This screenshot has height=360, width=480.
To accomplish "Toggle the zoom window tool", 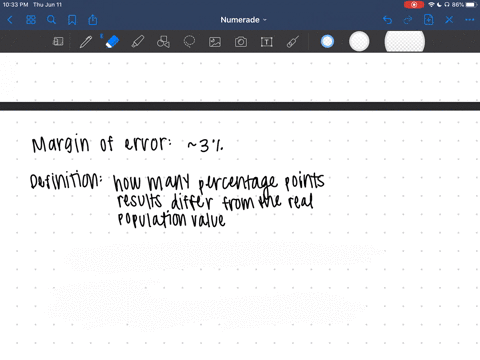I will pyautogui.click(x=58, y=42).
